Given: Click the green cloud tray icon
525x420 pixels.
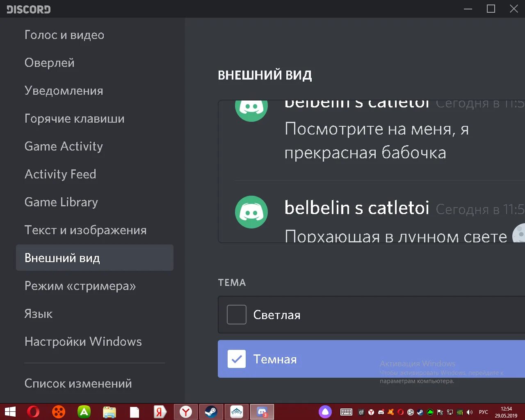Looking at the screenshot, I should tap(430, 412).
